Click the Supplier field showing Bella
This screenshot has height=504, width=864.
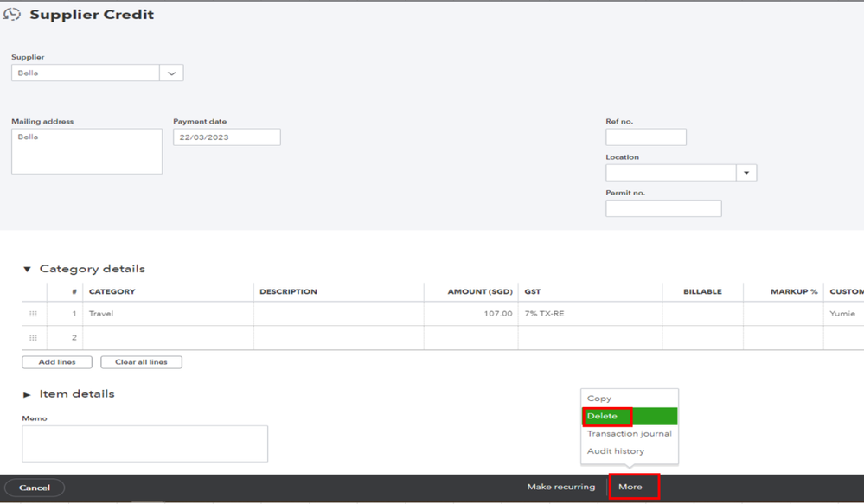[86, 73]
